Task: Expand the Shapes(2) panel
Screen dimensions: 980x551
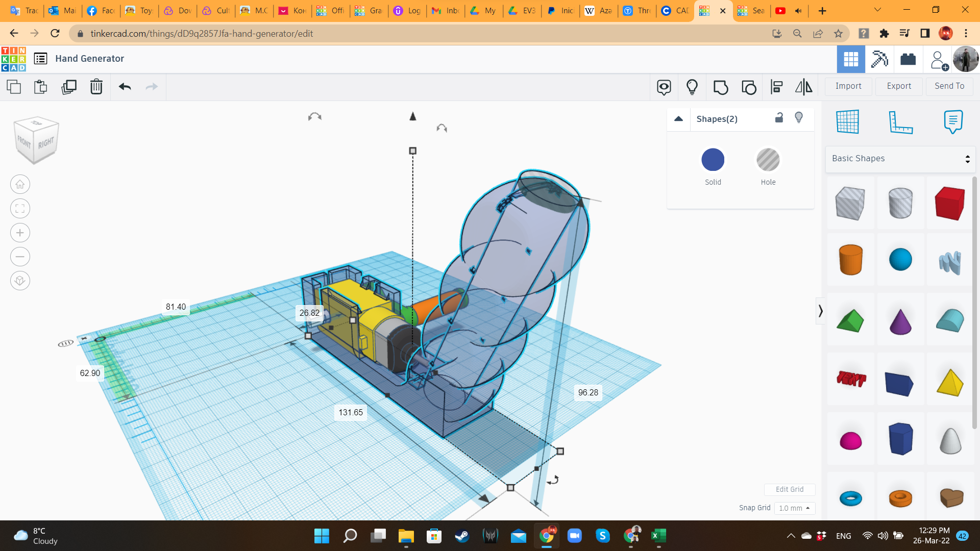Action: [x=678, y=118]
